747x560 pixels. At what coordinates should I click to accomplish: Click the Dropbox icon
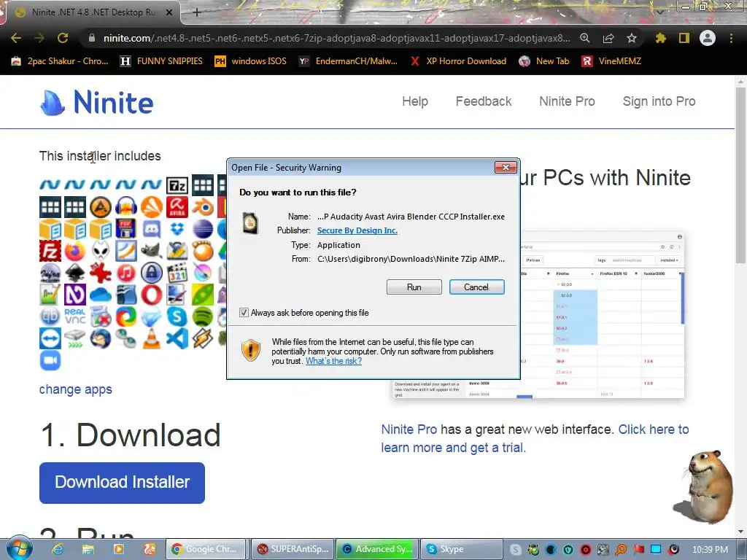point(177,229)
